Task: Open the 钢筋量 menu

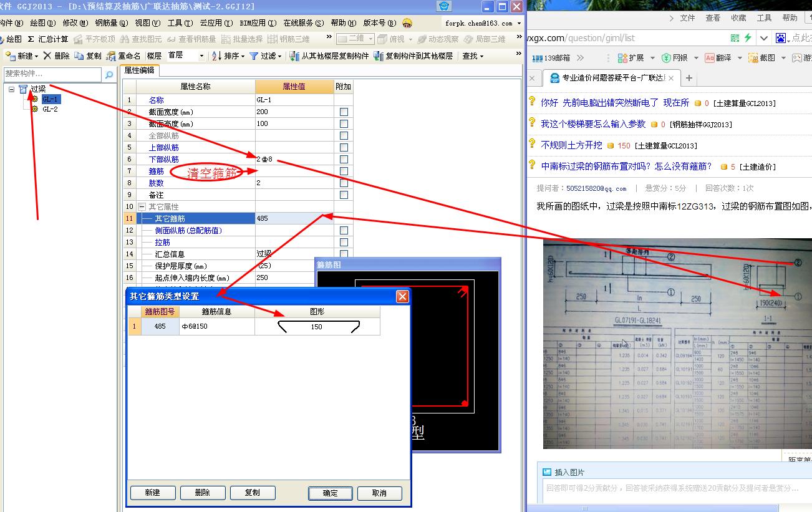Action: tap(112, 23)
